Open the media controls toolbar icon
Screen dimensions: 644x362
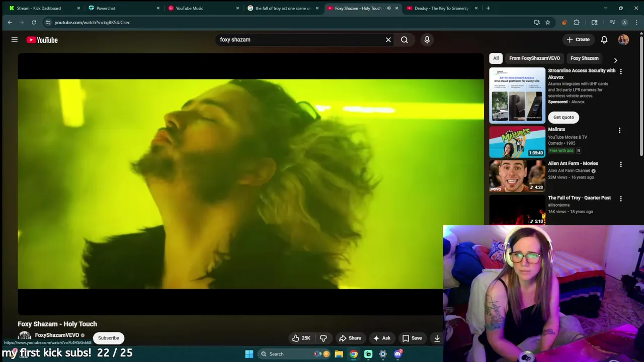[x=612, y=22]
